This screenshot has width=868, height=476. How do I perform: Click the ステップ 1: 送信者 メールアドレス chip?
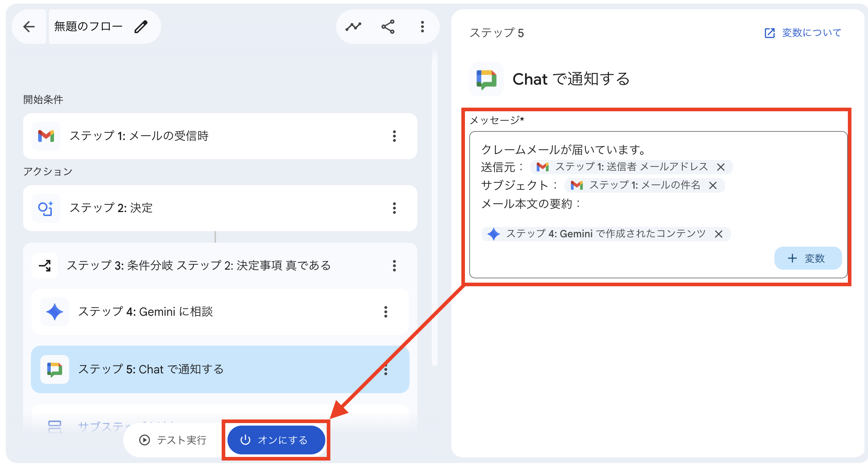(x=631, y=167)
